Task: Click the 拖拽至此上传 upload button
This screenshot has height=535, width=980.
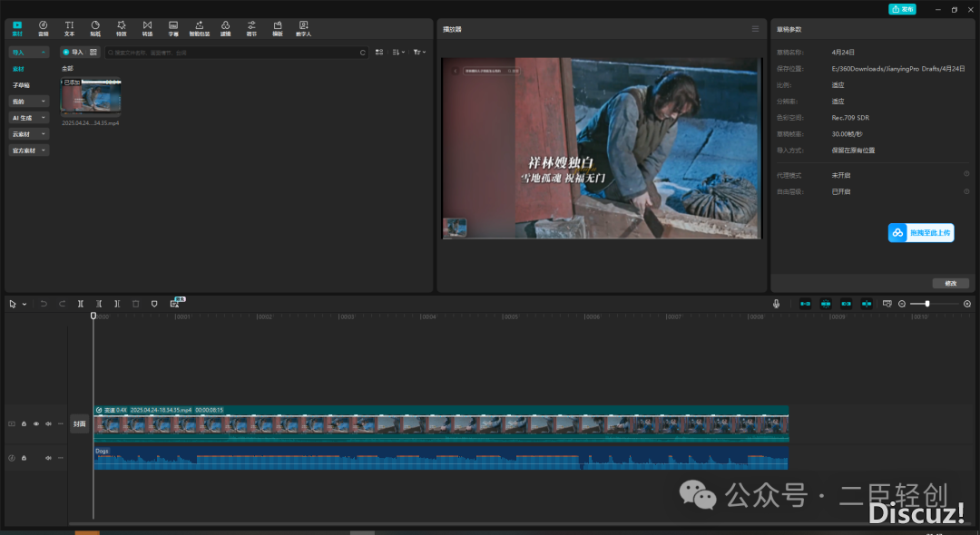Action: 921,233
